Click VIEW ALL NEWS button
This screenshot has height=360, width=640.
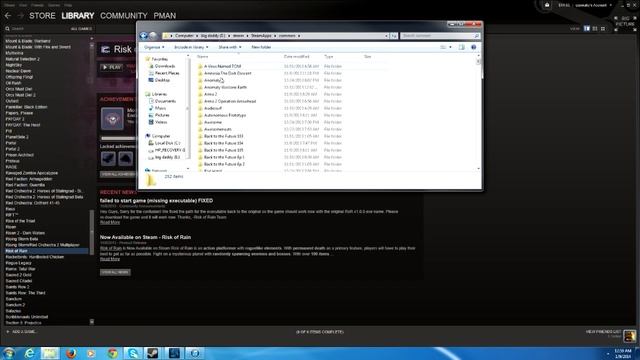tap(115, 272)
